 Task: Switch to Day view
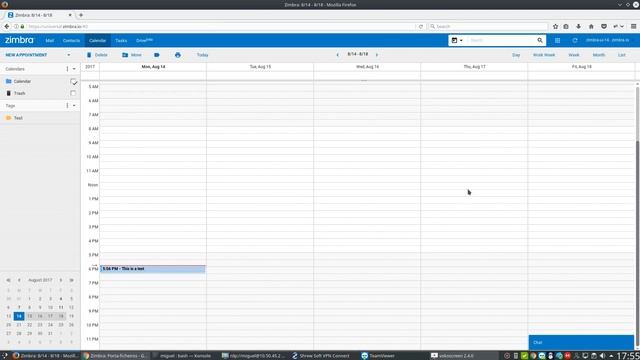tap(516, 55)
